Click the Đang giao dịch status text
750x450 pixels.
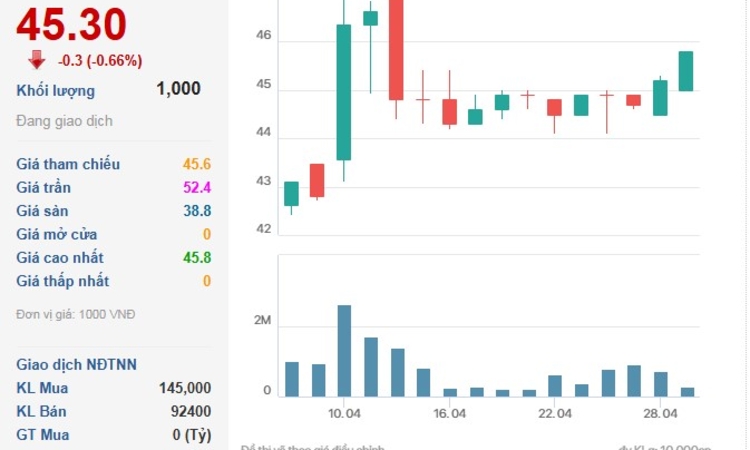tap(64, 121)
